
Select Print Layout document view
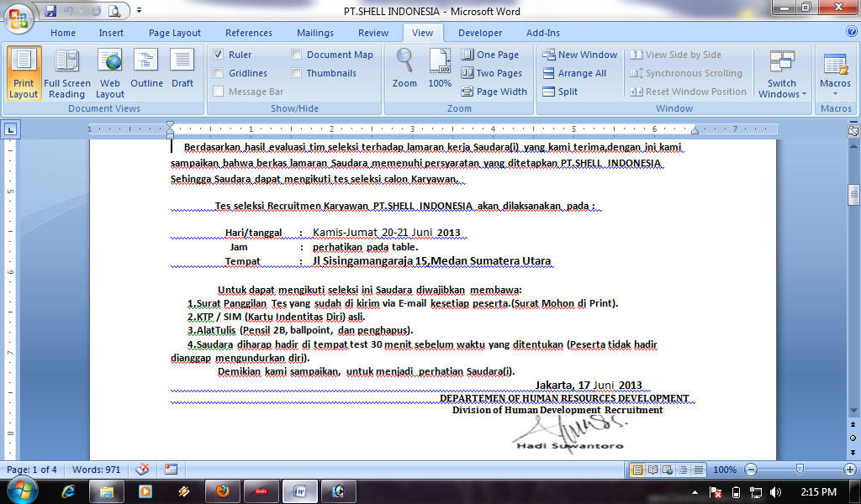point(24,73)
